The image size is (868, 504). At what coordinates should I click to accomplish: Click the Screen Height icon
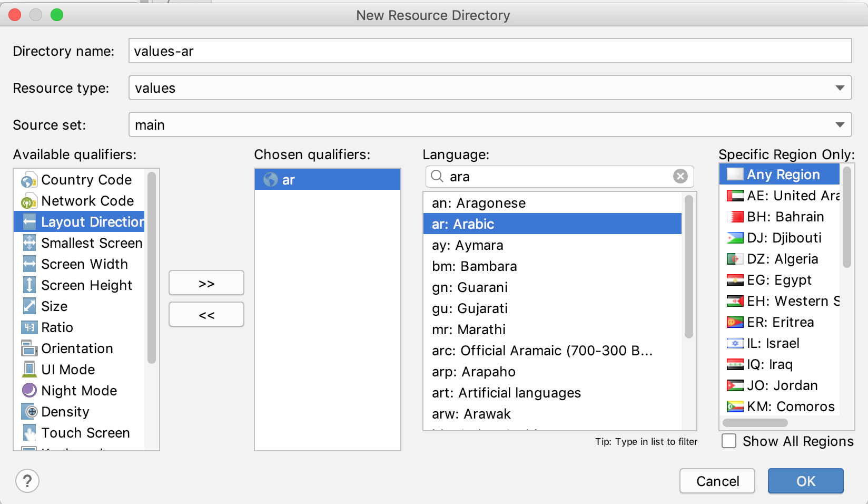pos(29,285)
